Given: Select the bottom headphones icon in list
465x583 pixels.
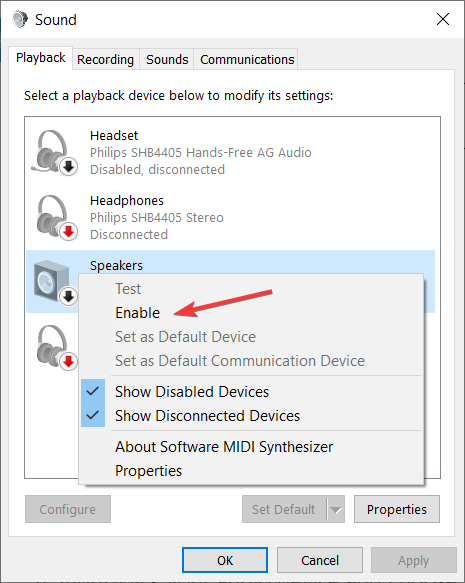Looking at the screenshot, I should pyautogui.click(x=56, y=348).
